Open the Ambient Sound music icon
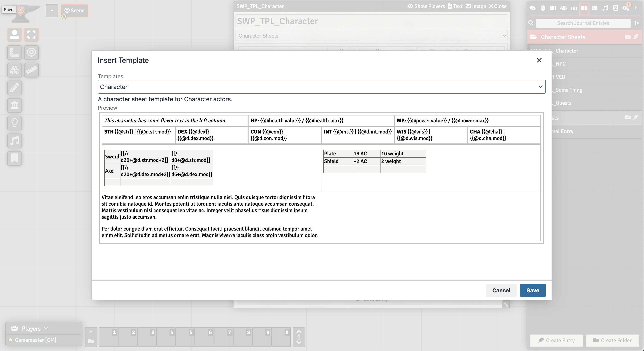 click(15, 141)
